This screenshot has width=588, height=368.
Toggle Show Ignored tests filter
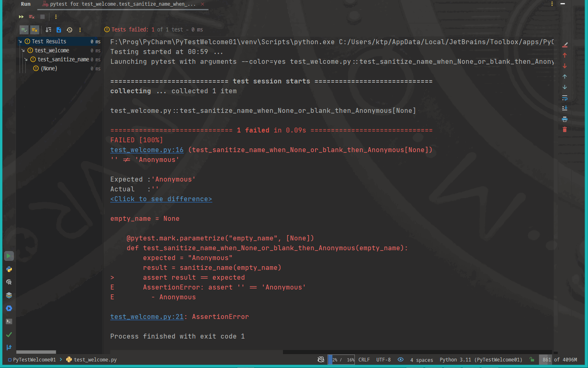pos(35,30)
